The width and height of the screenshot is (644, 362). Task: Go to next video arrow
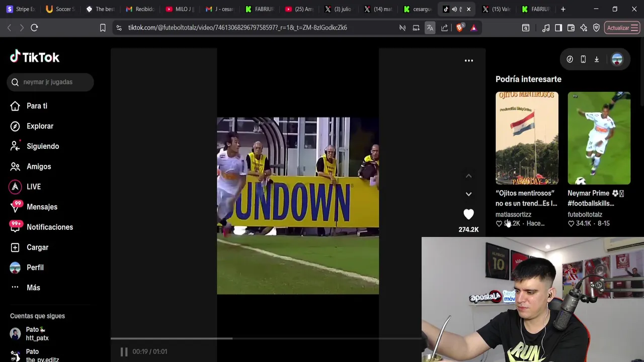[x=468, y=194]
